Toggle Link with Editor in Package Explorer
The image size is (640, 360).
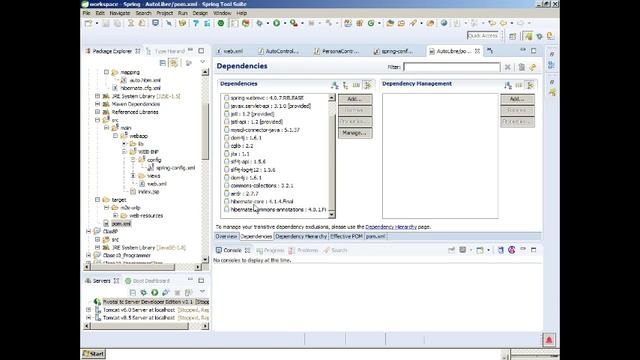tap(174, 63)
